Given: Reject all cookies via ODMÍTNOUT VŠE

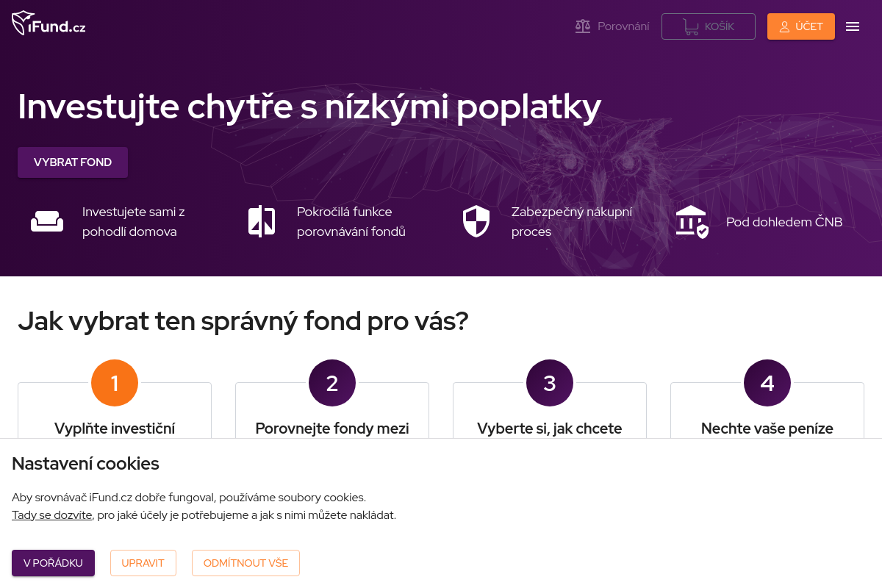Looking at the screenshot, I should [245, 563].
